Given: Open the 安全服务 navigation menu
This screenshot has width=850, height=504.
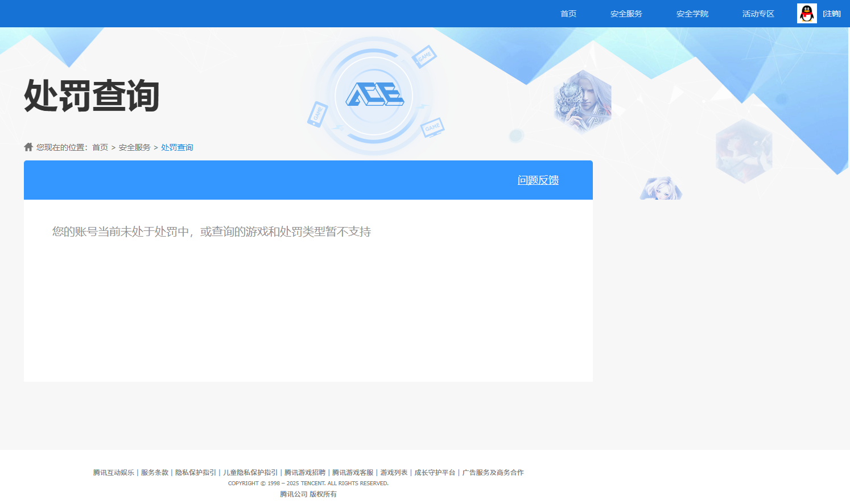Looking at the screenshot, I should point(626,13).
